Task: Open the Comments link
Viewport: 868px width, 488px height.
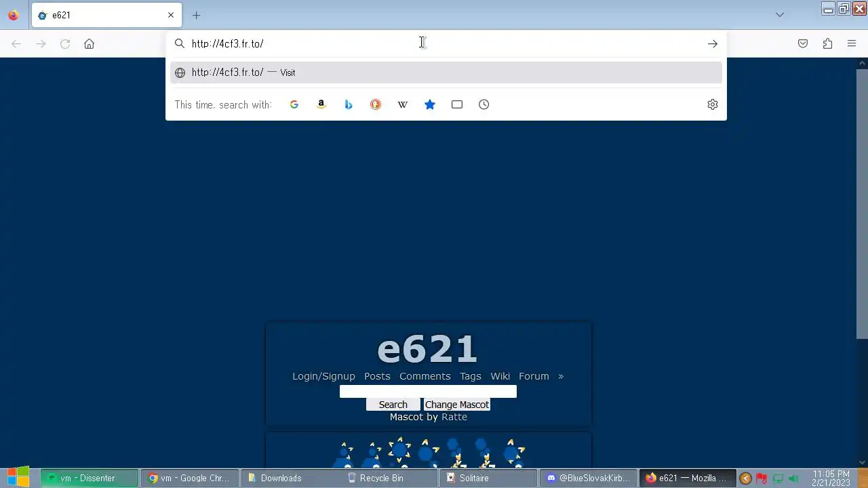Action: 425,376
